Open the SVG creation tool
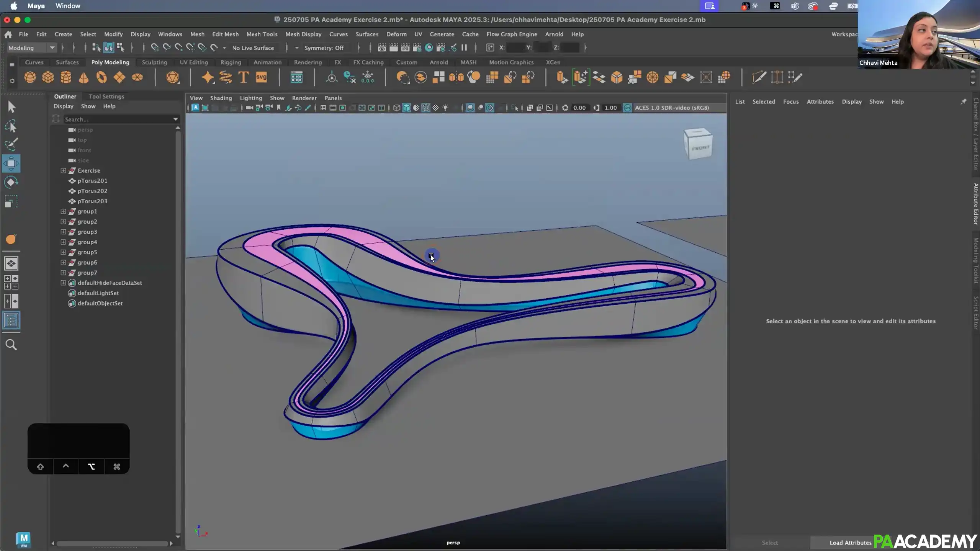Viewport: 980px width, 551px height. pos(261,77)
